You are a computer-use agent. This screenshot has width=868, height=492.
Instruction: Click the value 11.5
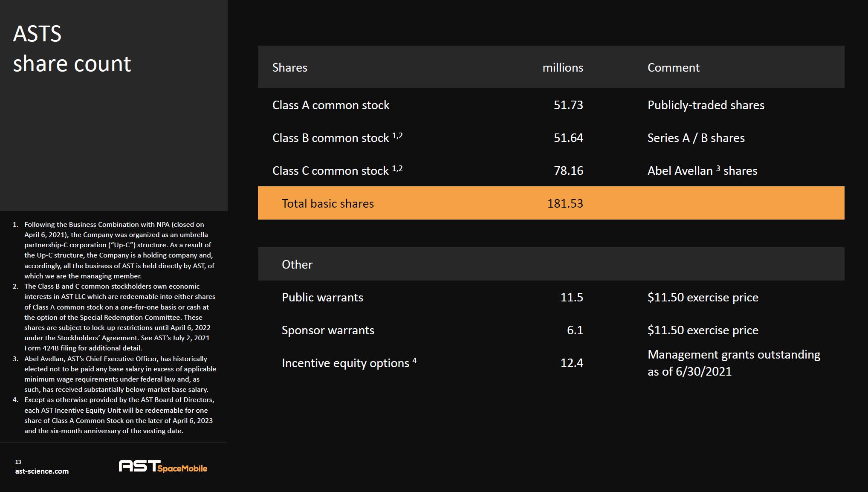(572, 297)
